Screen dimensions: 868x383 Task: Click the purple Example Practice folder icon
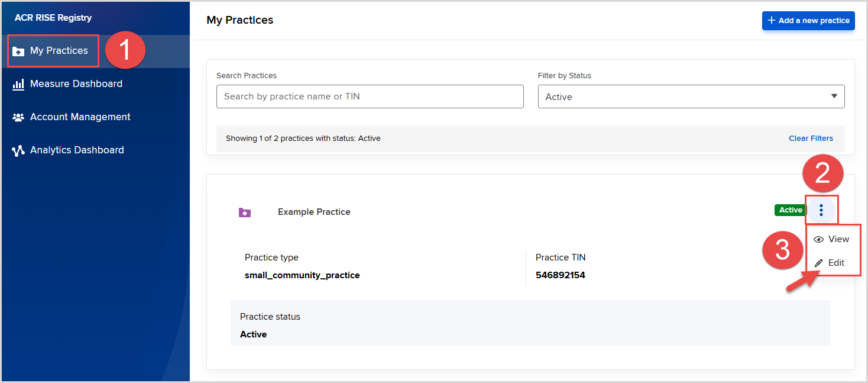245,212
